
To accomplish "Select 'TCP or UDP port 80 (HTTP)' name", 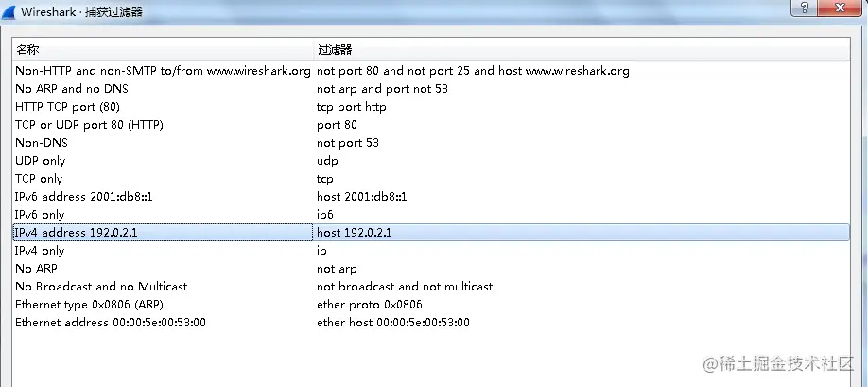I will click(89, 125).
